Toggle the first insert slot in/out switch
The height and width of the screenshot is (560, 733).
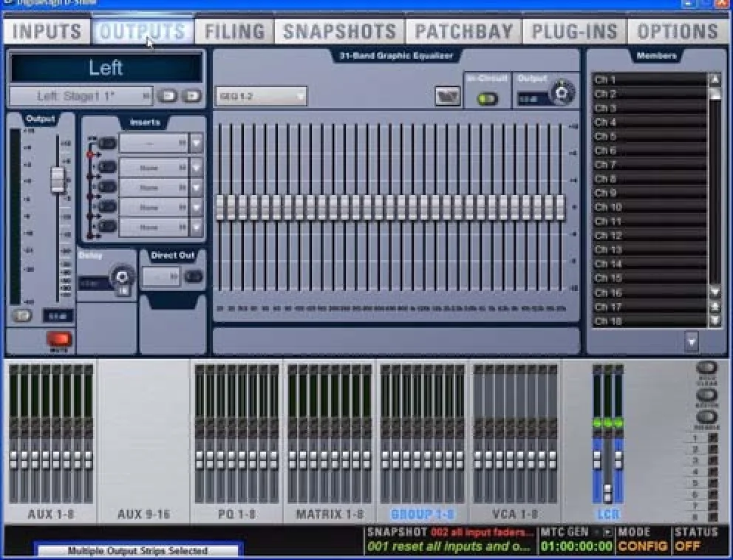(x=107, y=143)
